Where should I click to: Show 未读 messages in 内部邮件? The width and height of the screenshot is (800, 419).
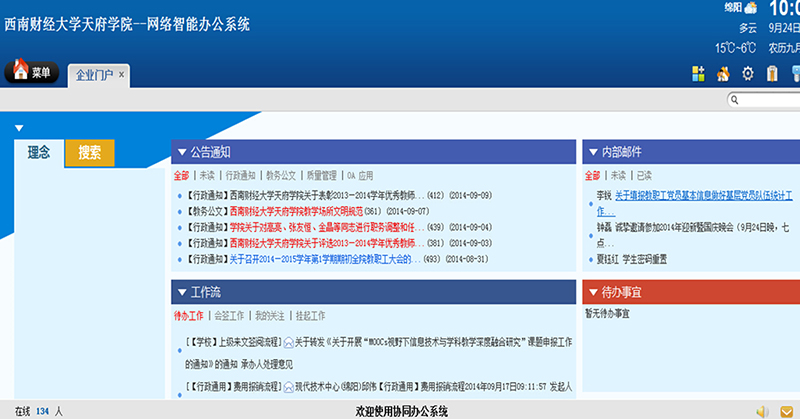[x=619, y=175]
